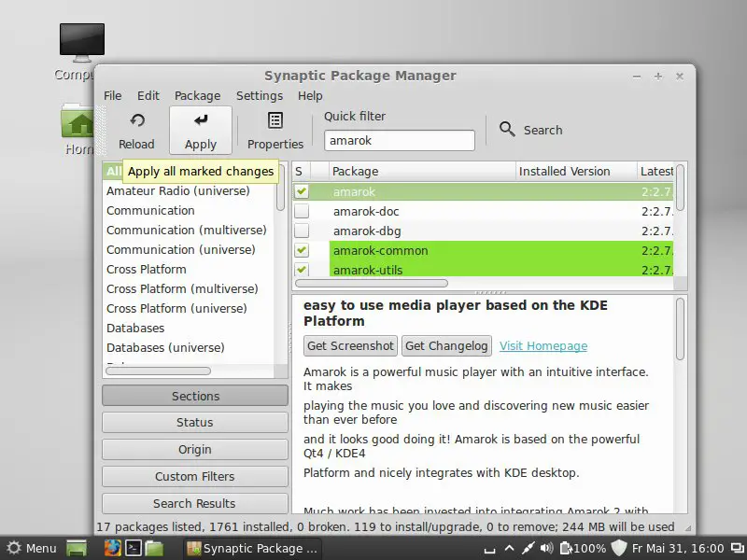Image resolution: width=747 pixels, height=560 pixels.
Task: Open Synaptic Package taskbar window button
Action: click(x=252, y=549)
